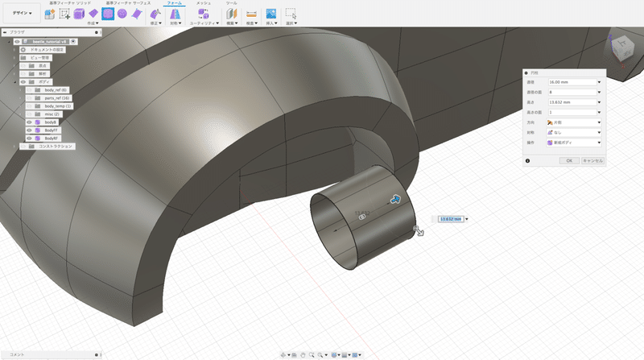644x360 pixels.
Task: Open the ツール (Tools) tab
Action: click(x=231, y=3)
